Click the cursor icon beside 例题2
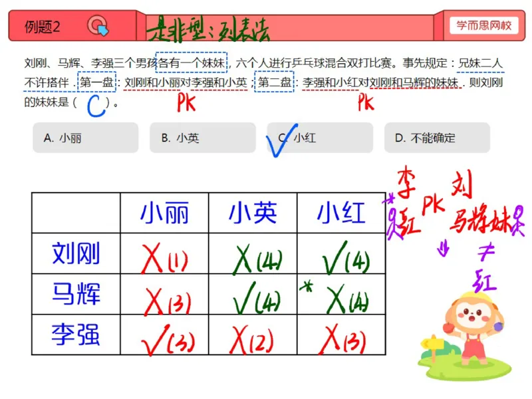 [x=98, y=26]
